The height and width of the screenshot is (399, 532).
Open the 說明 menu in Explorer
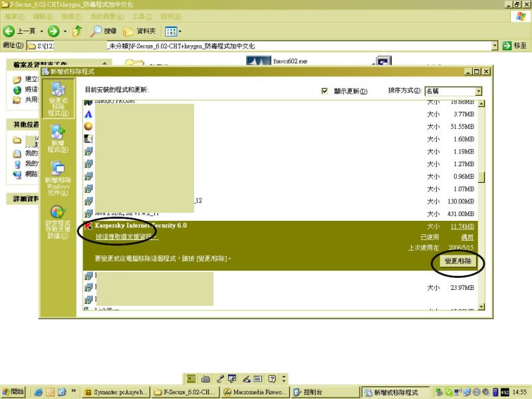(x=171, y=16)
